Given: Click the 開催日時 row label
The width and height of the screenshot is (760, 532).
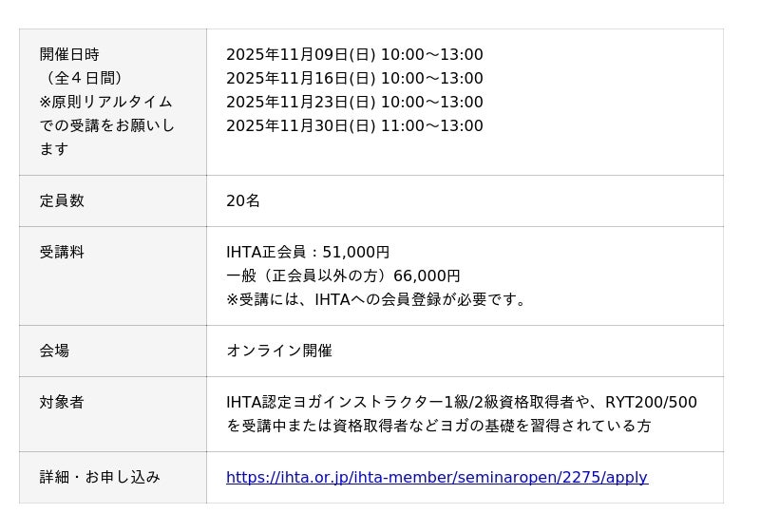Looking at the screenshot, I should [x=69, y=55].
